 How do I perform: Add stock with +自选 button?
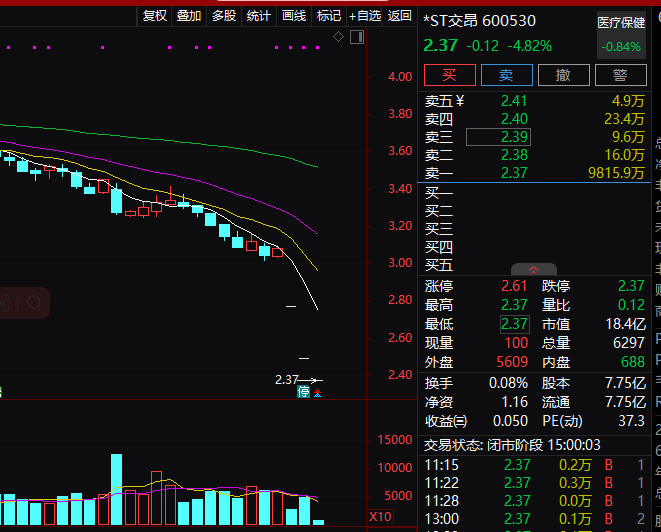click(x=365, y=16)
